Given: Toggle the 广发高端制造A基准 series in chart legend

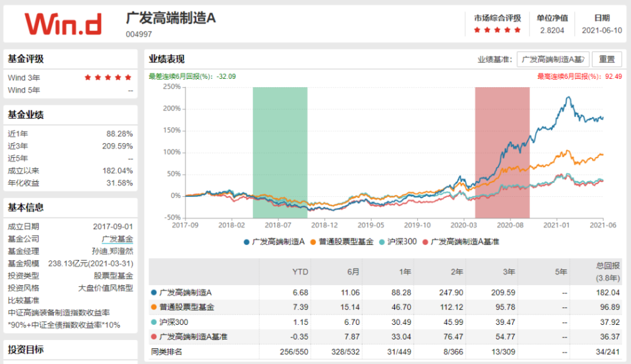Looking at the screenshot, I should pyautogui.click(x=461, y=242).
